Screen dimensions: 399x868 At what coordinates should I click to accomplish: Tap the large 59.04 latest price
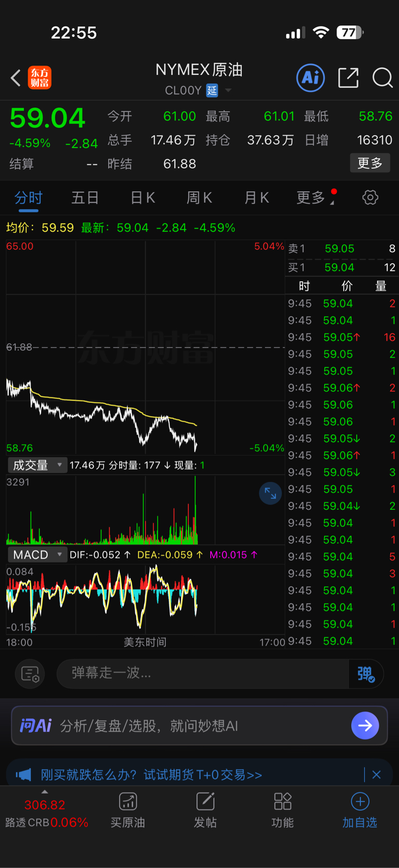click(47, 118)
